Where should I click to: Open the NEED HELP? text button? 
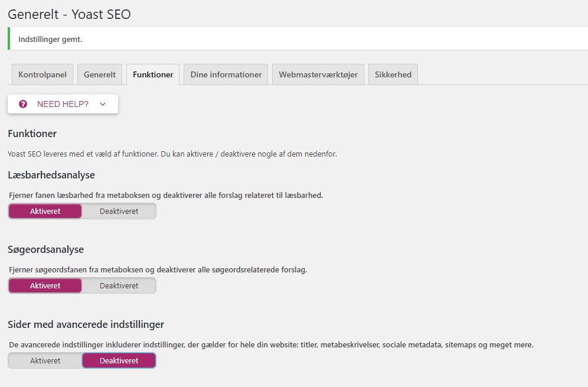(63, 104)
